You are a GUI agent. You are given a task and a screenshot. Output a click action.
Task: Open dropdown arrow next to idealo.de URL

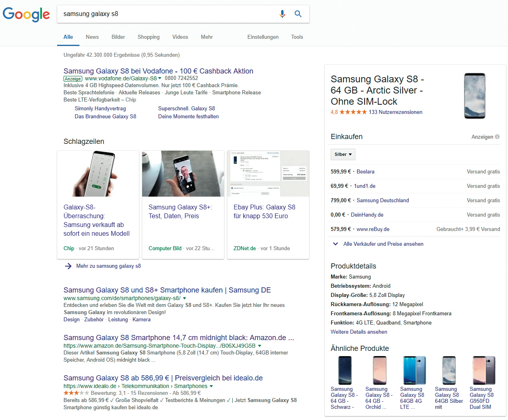tap(211, 386)
